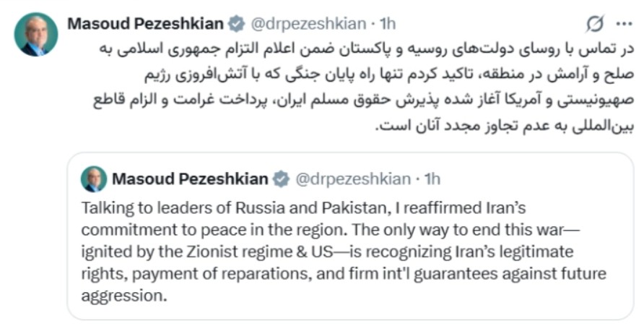Open the Grok action icon on the post
The image size is (644, 334).
coord(595,24)
